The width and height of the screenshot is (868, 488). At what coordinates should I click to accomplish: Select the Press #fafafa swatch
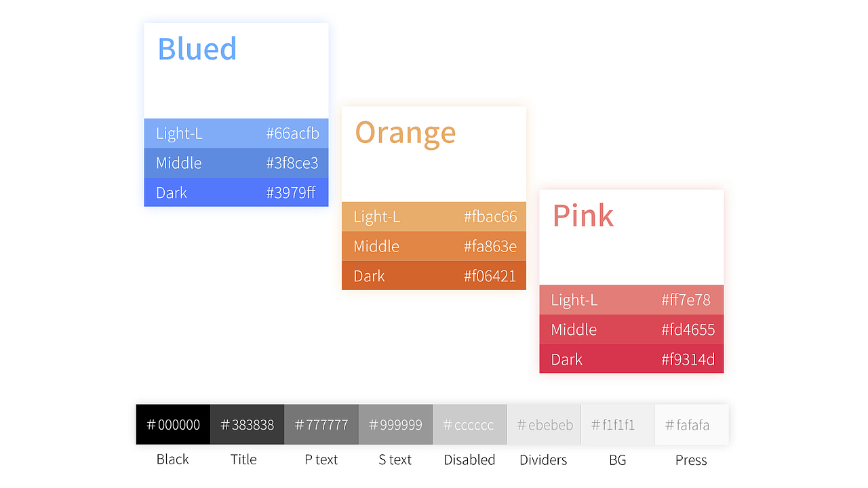[692, 425]
